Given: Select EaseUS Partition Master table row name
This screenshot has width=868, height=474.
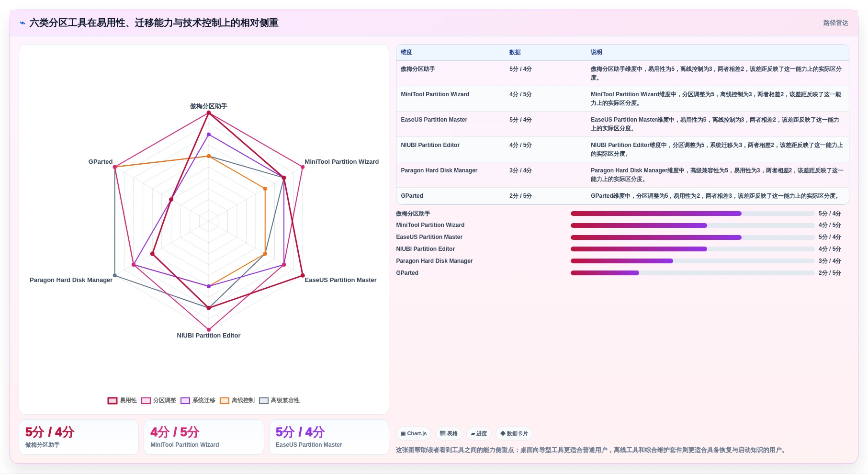Looking at the screenshot, I should (434, 120).
